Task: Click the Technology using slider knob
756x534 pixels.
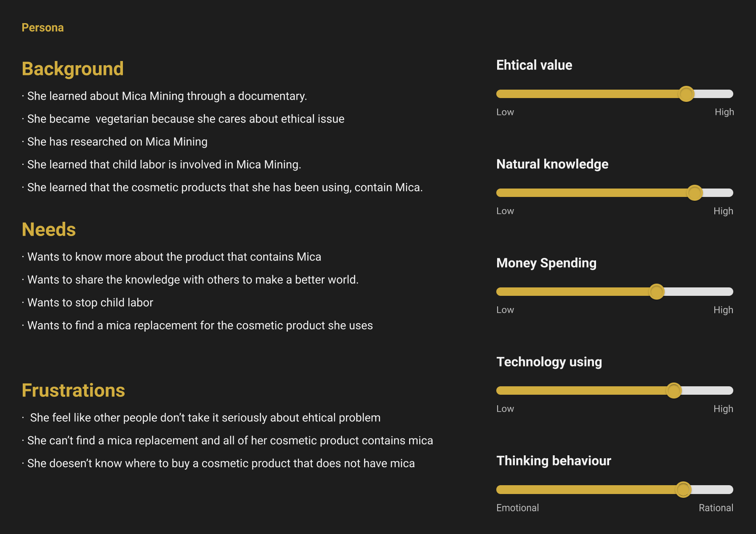Action: coord(673,391)
